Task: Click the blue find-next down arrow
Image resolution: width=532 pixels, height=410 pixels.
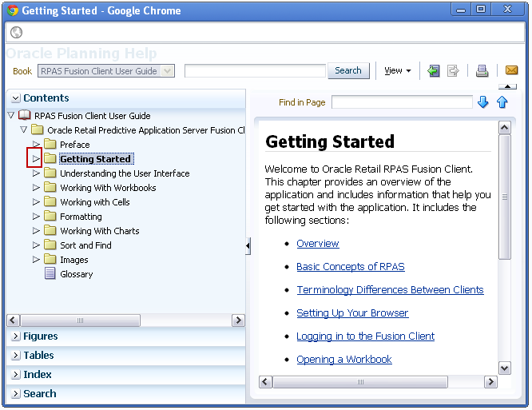Action: 482,102
